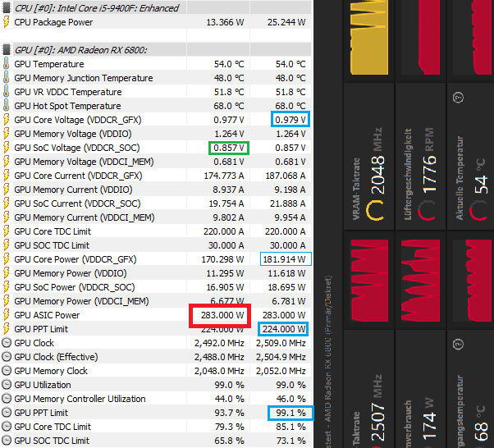Click the chip icon beside the CPU [#0] Intel Core i5-9400F header
This screenshot has width=494, height=448.
(6, 8)
